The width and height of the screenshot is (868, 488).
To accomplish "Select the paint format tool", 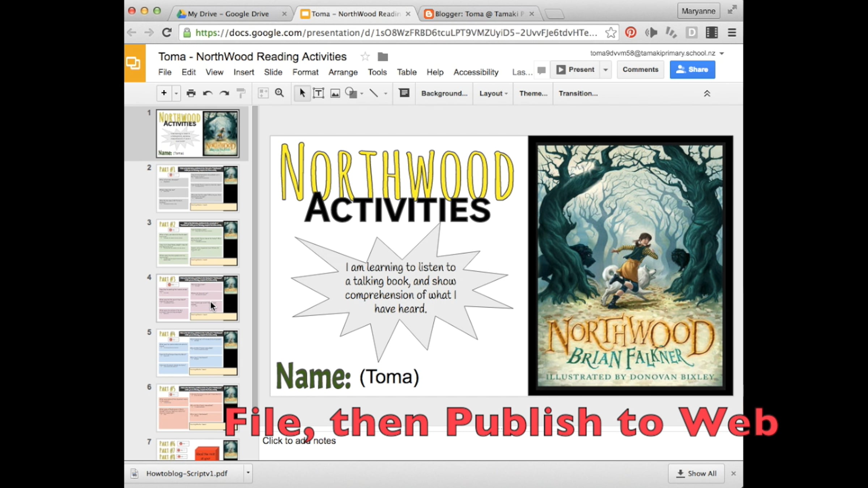I will click(x=241, y=93).
